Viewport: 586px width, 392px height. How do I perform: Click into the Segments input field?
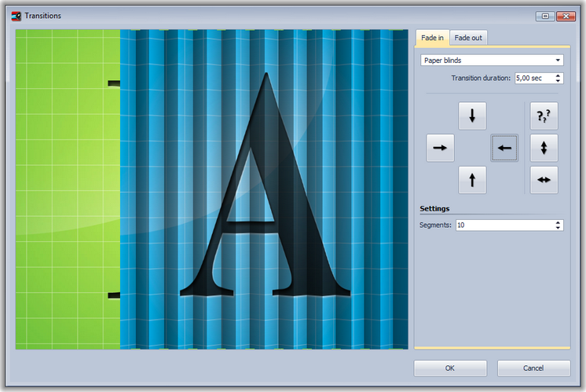pyautogui.click(x=503, y=225)
